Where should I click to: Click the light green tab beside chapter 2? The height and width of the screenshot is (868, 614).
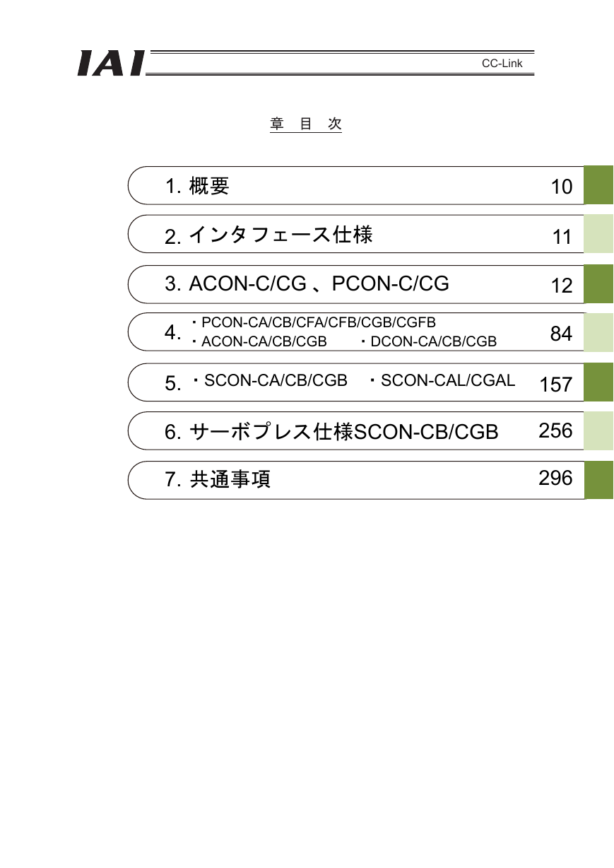point(598,234)
